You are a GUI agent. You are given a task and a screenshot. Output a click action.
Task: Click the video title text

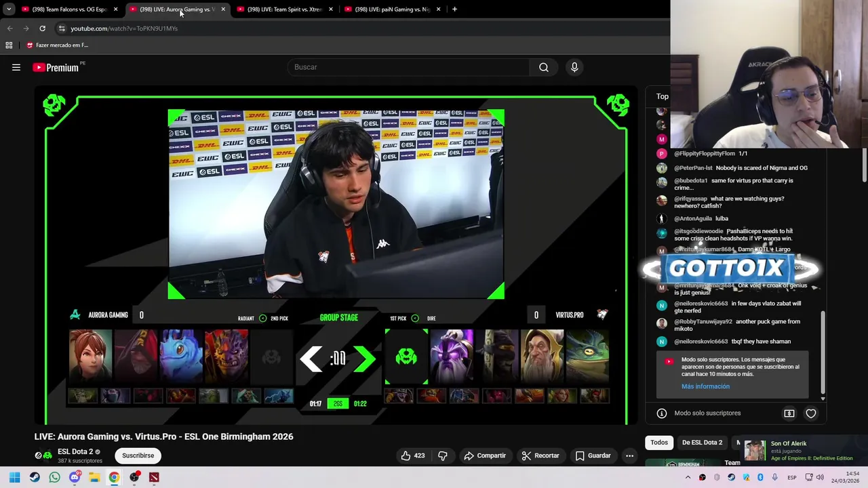[x=164, y=436]
